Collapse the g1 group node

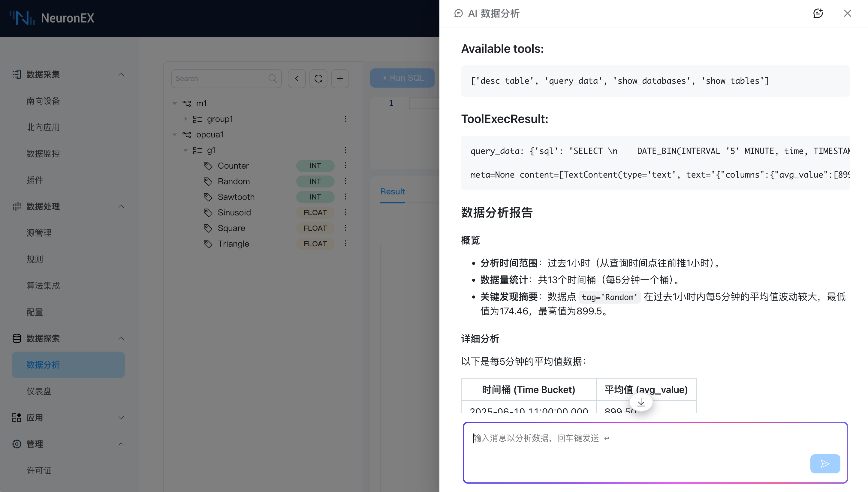(x=185, y=150)
